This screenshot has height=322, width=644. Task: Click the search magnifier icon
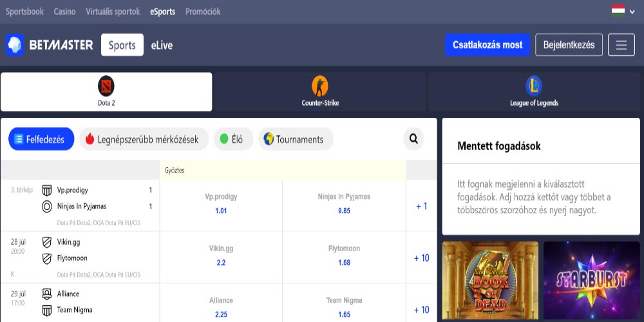coord(413,138)
